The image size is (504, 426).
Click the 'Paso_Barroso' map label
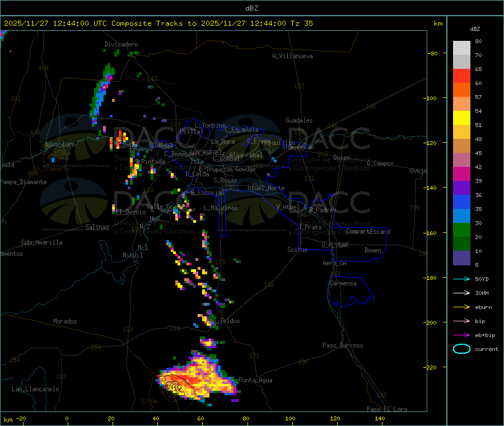(343, 345)
